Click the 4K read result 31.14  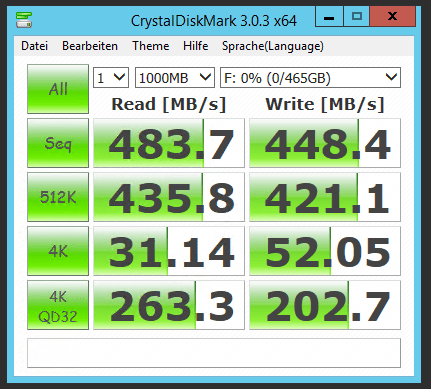tap(169, 251)
